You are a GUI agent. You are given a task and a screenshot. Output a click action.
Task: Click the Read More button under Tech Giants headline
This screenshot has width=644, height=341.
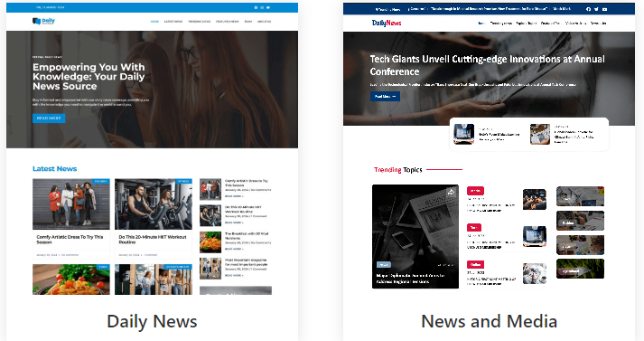coord(385,96)
